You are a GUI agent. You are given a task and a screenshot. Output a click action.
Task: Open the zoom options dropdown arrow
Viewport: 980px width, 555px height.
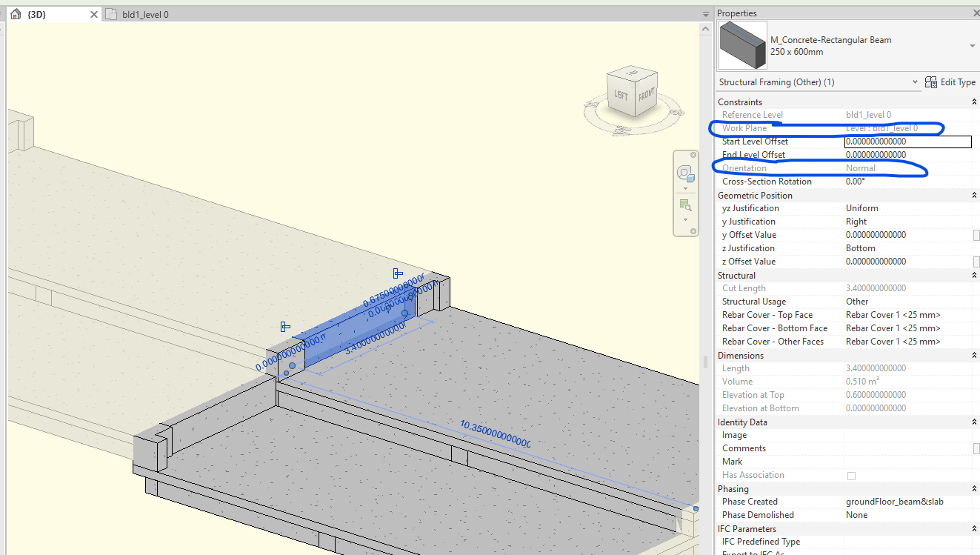(685, 219)
